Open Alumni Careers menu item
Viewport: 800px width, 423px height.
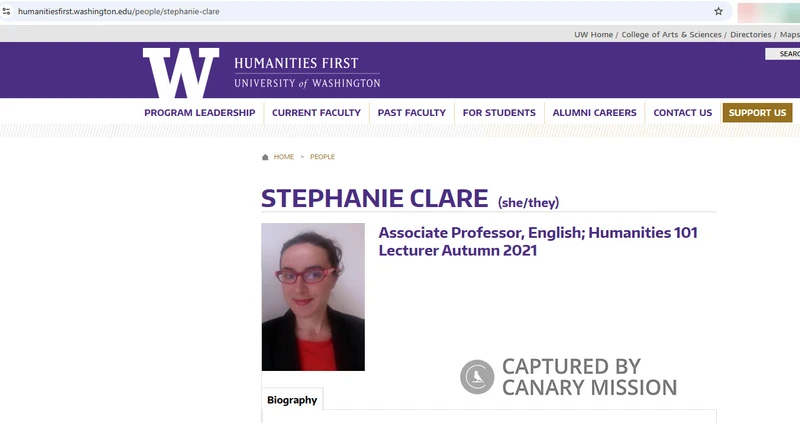[x=594, y=113]
